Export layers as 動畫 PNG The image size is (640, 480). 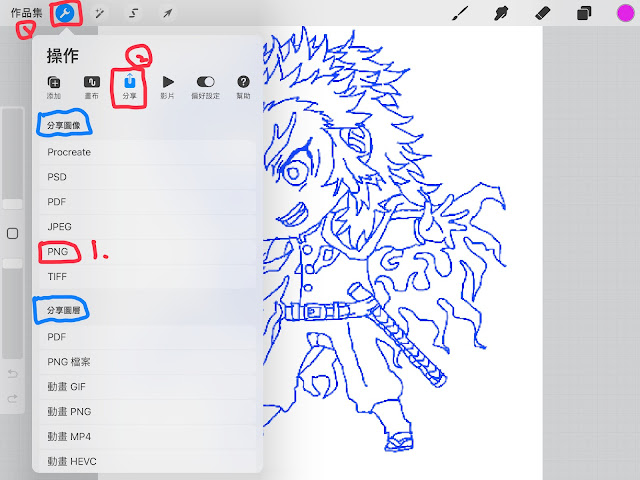click(x=148, y=412)
